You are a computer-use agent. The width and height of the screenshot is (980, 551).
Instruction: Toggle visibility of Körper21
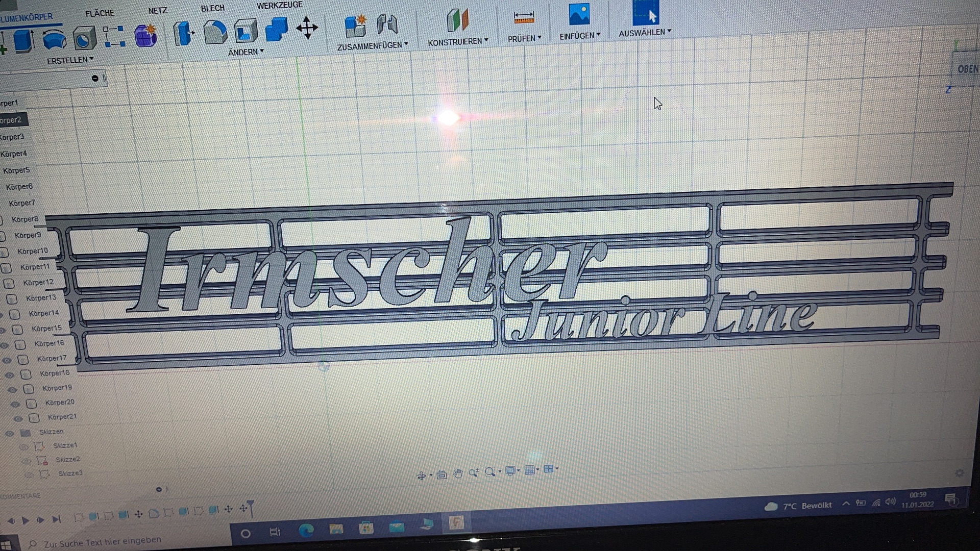click(x=18, y=418)
